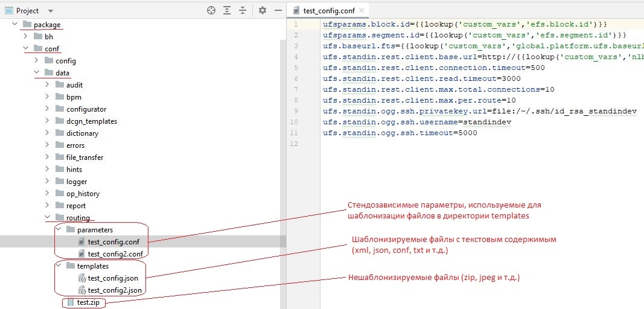Click the Collapse All toolbar icon
Image resolution: width=644 pixels, height=309 pixels.
point(243,10)
